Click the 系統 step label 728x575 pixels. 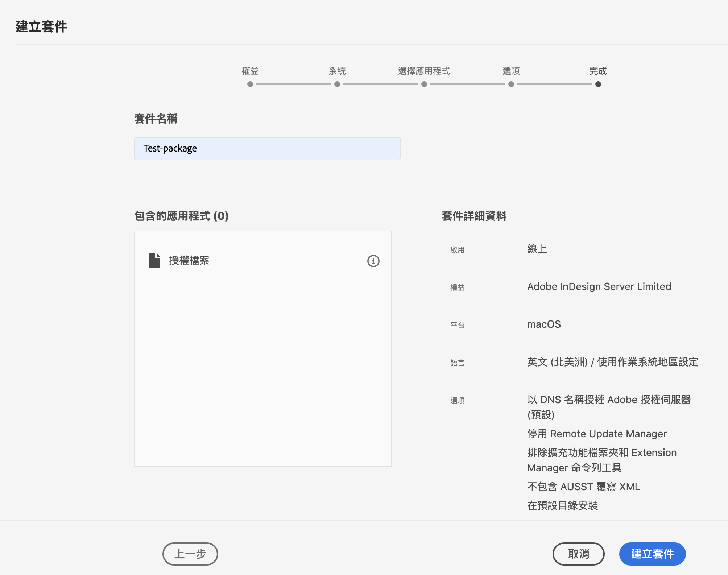(337, 71)
